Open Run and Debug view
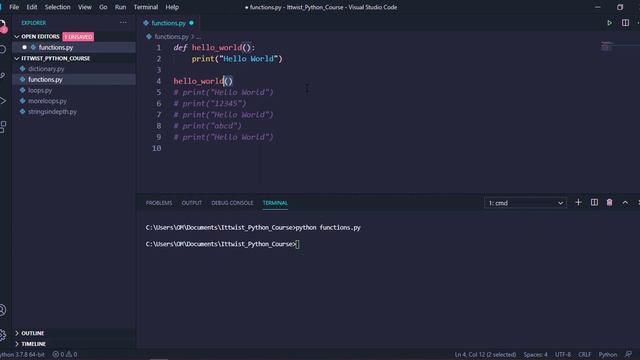 pyautogui.click(x=2, y=101)
